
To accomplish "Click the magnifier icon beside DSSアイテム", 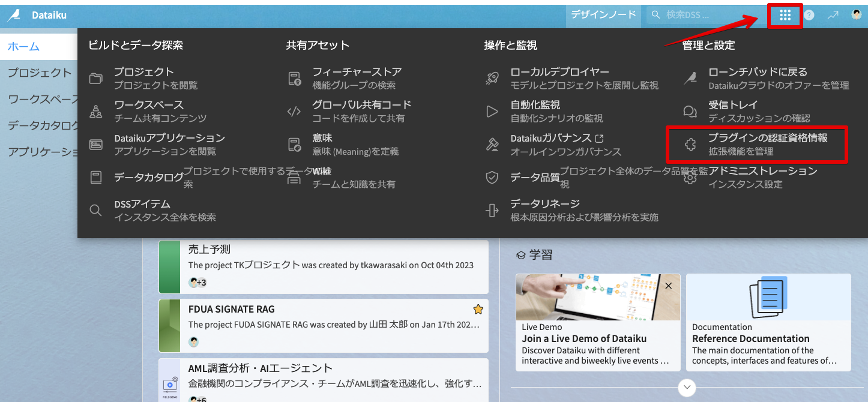I will pos(95,210).
